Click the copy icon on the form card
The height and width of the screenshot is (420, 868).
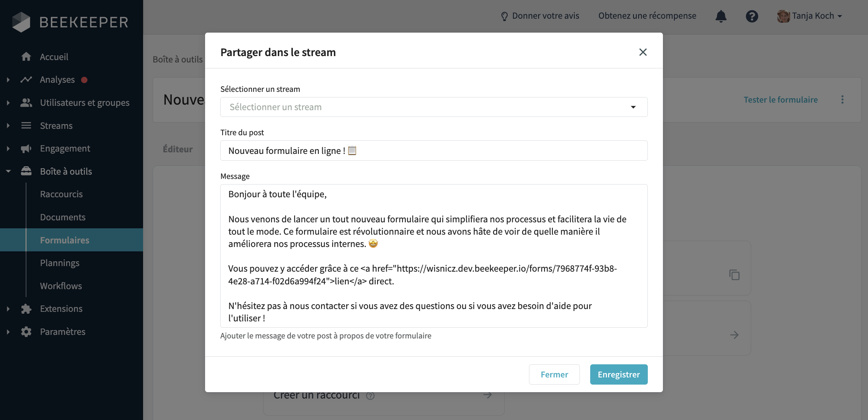(x=734, y=274)
